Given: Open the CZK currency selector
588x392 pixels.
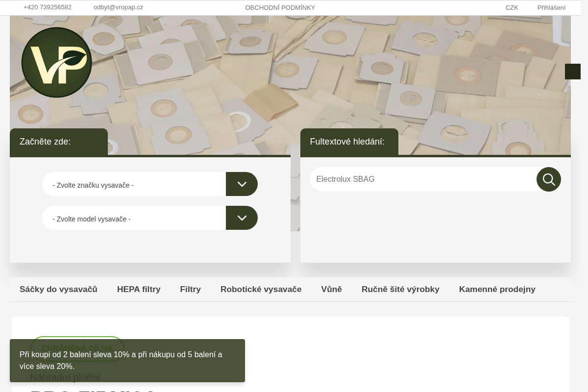Looking at the screenshot, I should pos(512,8).
